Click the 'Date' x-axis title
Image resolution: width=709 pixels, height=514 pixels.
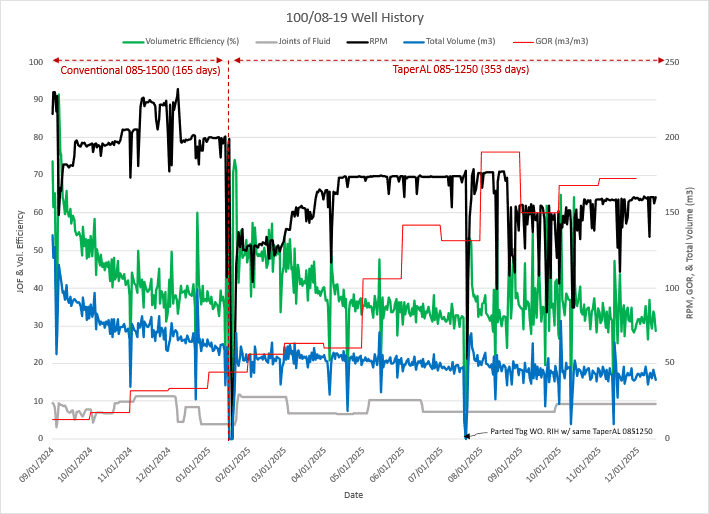pyautogui.click(x=354, y=494)
